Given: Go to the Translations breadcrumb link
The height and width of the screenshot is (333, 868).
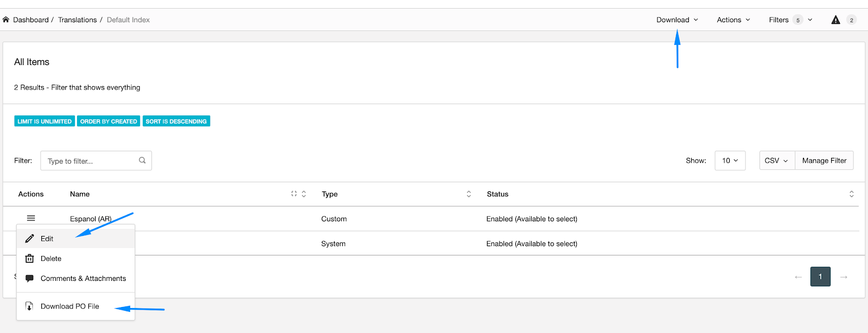Looking at the screenshot, I should tap(77, 20).
